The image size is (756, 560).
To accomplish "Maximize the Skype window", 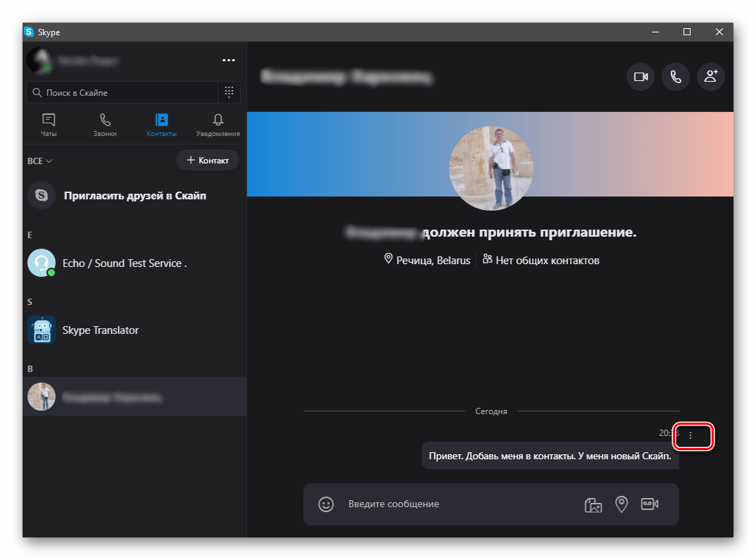I will [687, 32].
